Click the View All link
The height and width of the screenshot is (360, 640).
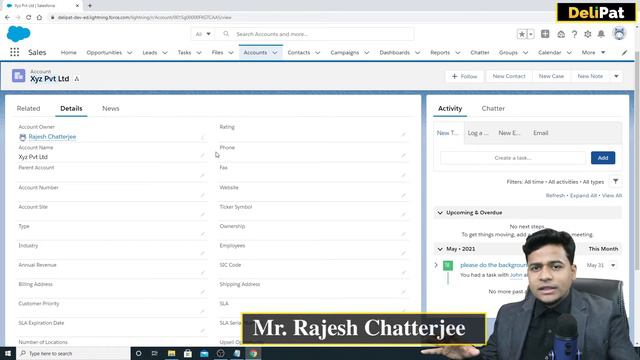click(x=612, y=196)
